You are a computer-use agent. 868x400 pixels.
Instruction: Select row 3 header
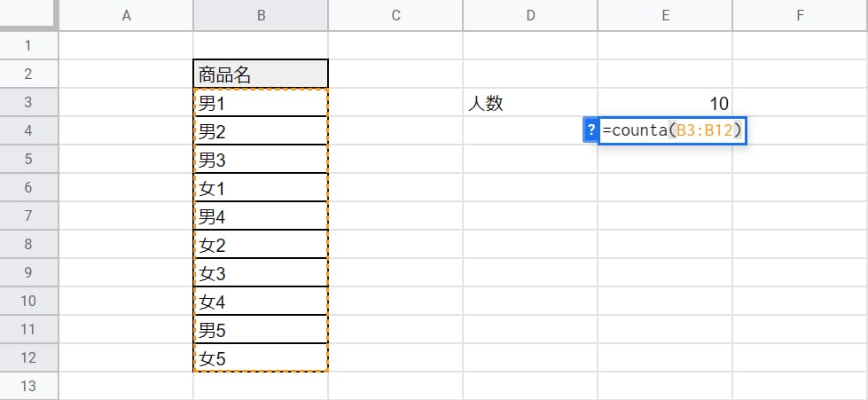(28, 103)
